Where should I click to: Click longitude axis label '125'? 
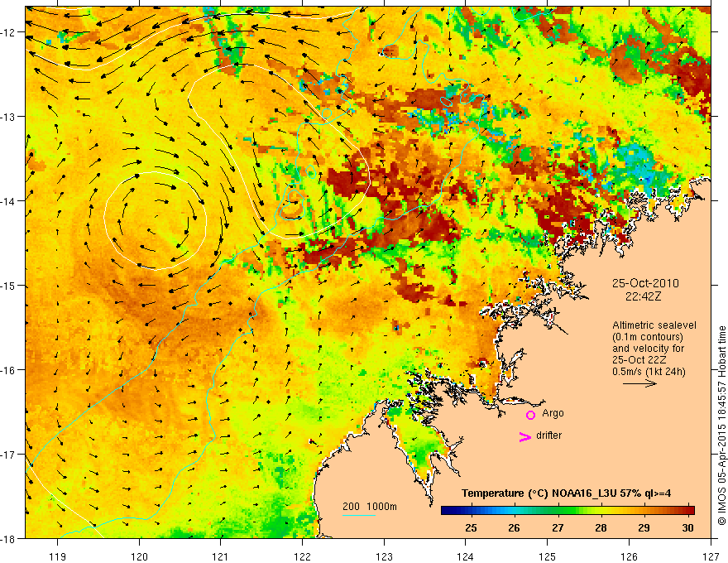[x=548, y=556]
